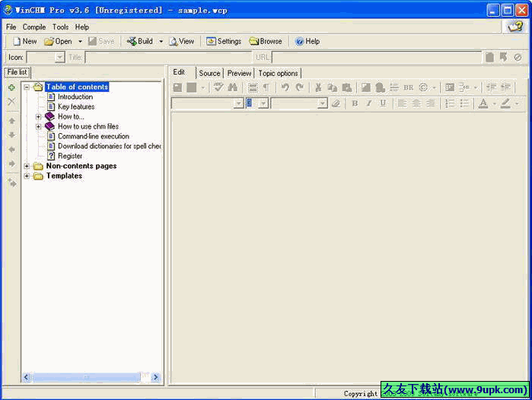Screen dimensions: 532x400
Task: Expand the How to use chm files node
Action: (x=38, y=126)
